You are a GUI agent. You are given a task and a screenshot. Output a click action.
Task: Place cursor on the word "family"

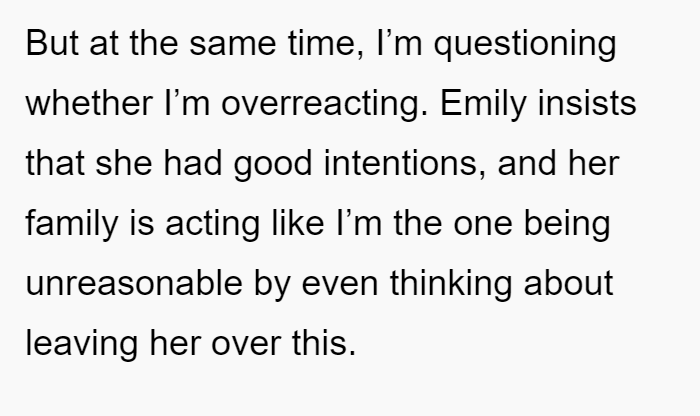(x=72, y=225)
